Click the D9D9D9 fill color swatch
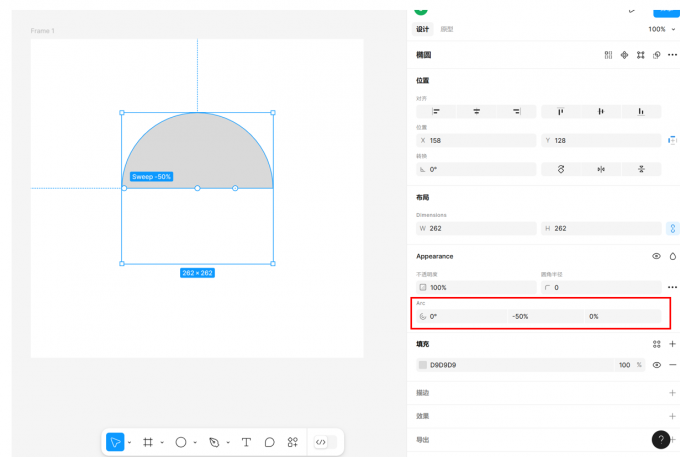This screenshot has height=457, width=680. [x=423, y=365]
